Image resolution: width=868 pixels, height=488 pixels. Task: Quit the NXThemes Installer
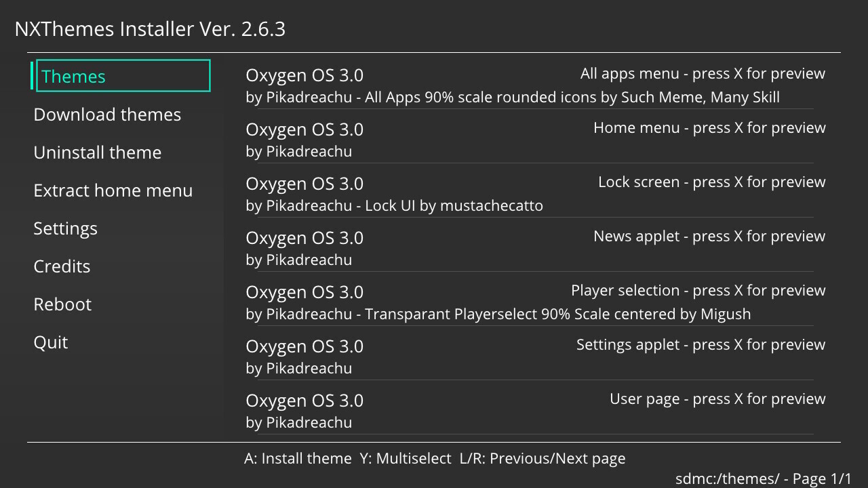click(51, 342)
